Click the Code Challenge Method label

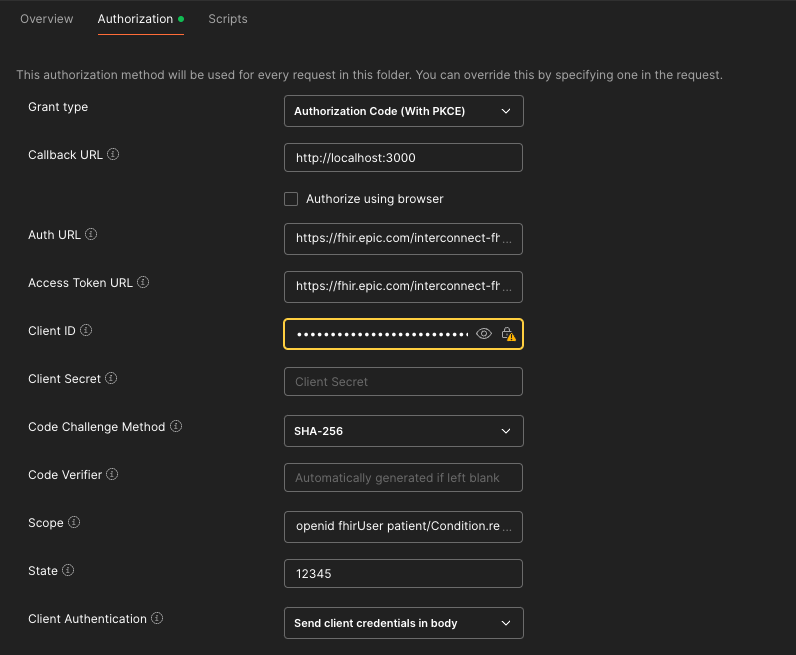tap(96, 427)
